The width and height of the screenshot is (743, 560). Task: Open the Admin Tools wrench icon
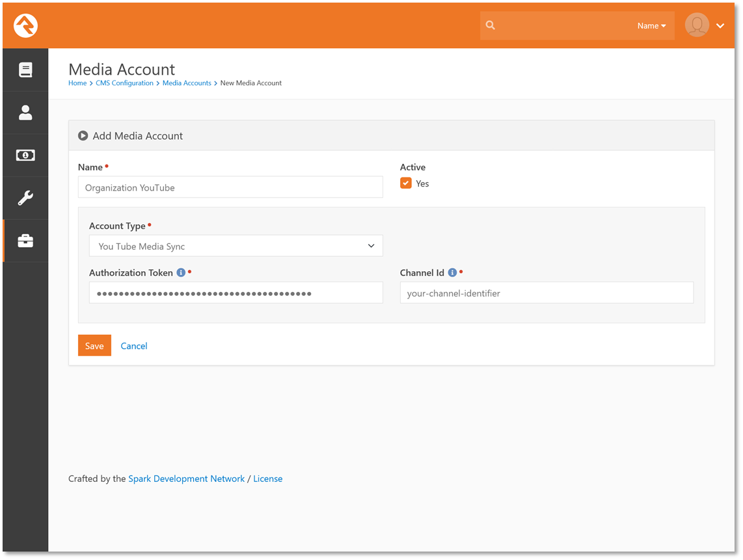[x=25, y=198]
